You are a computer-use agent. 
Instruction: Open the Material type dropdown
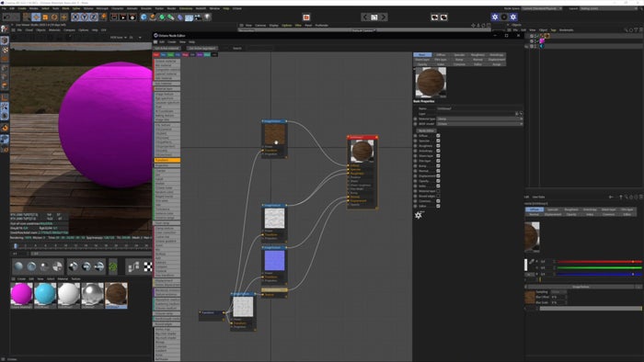(479, 119)
